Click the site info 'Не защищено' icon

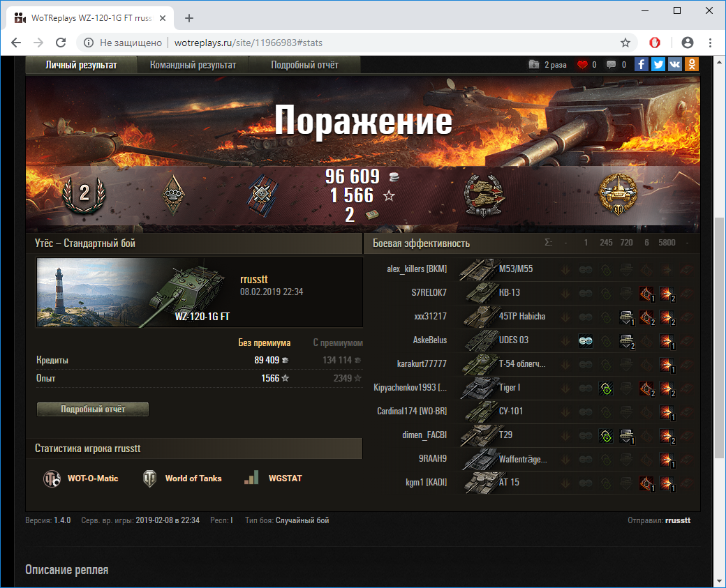pos(89,43)
